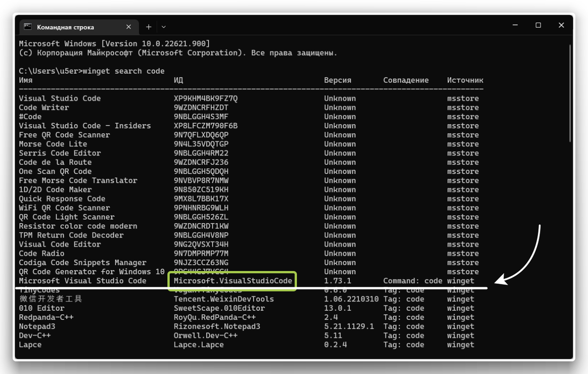Click 'Morse Code Lite' name
588x374 pixels.
(53, 144)
